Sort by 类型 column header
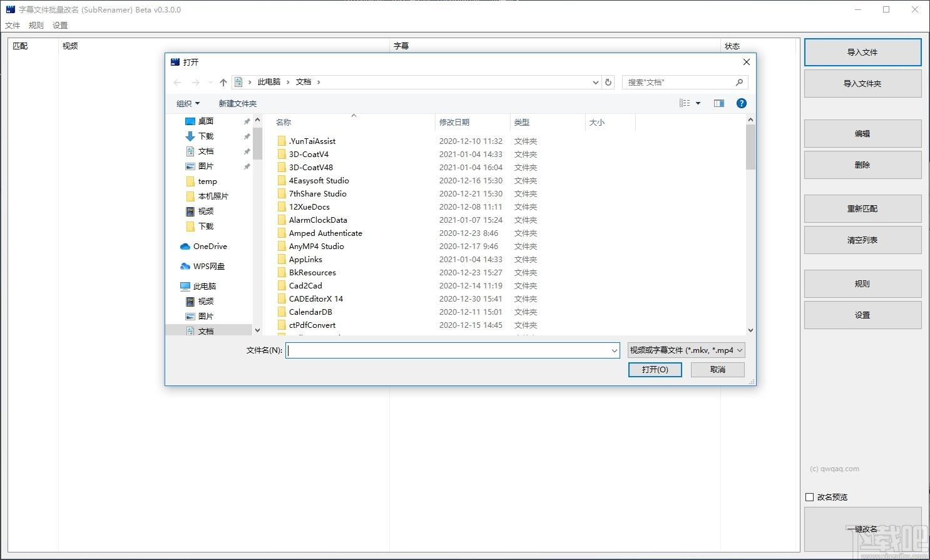This screenshot has height=560, width=930. tap(548, 122)
